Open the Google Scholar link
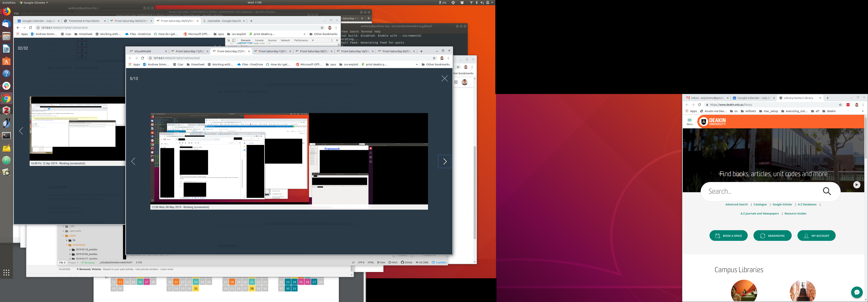 [782, 204]
